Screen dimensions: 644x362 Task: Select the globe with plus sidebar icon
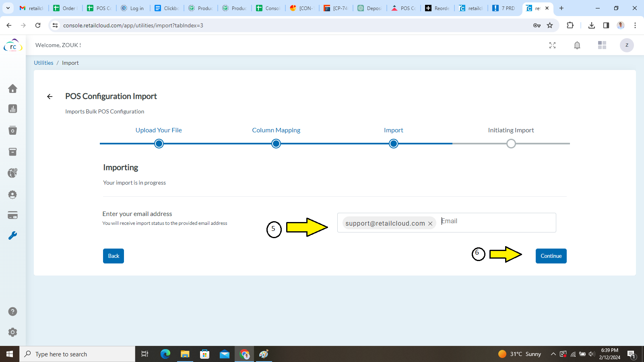tap(12, 173)
